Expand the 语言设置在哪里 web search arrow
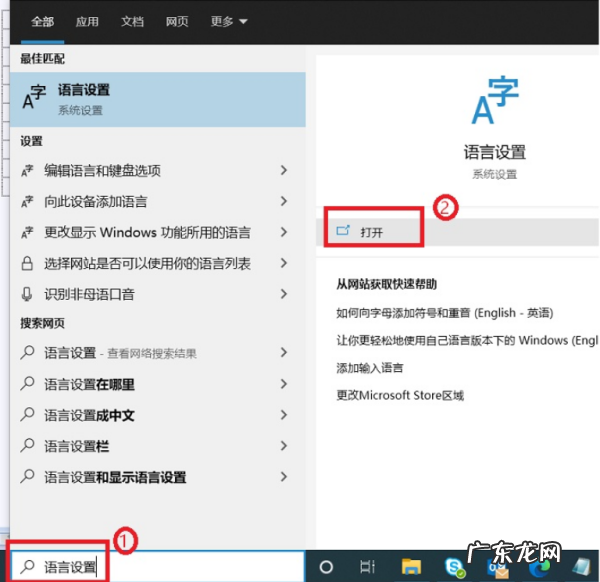The height and width of the screenshot is (582, 600). coord(285,385)
